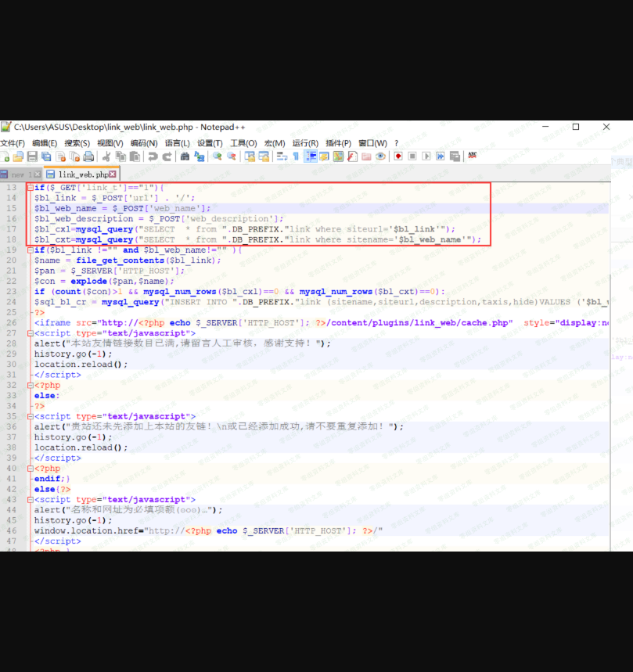This screenshot has height=672, width=633.
Task: Click the Cut scissors icon
Action: (x=106, y=156)
